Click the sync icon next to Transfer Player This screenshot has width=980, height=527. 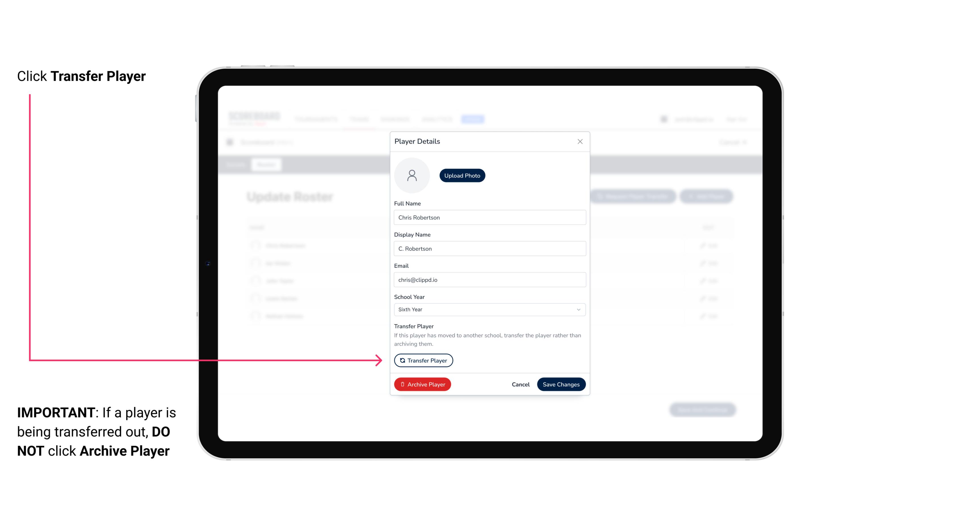[401, 360]
